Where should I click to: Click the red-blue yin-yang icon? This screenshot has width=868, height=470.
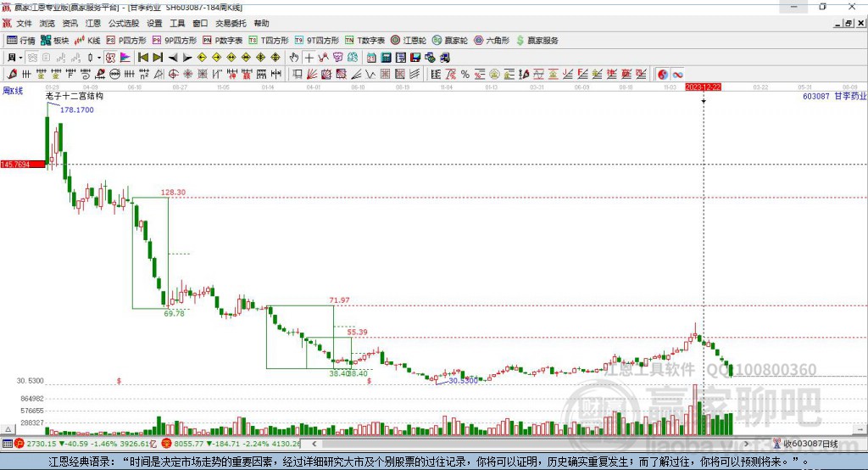tap(663, 75)
